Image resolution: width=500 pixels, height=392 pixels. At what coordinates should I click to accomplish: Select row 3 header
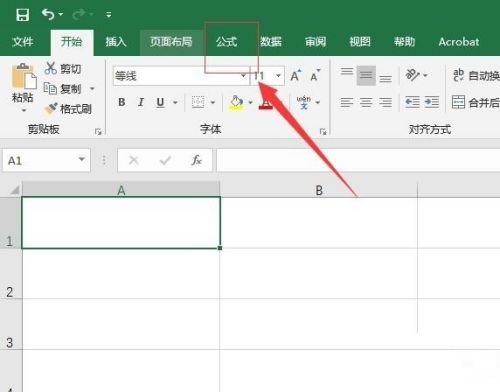click(10, 325)
